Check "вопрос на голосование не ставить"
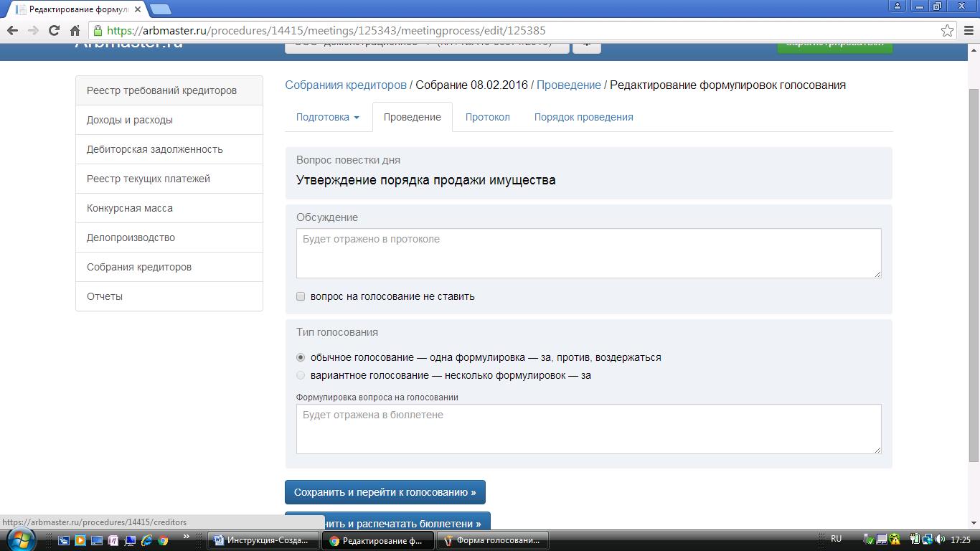This screenshot has width=980, height=551. tap(301, 296)
